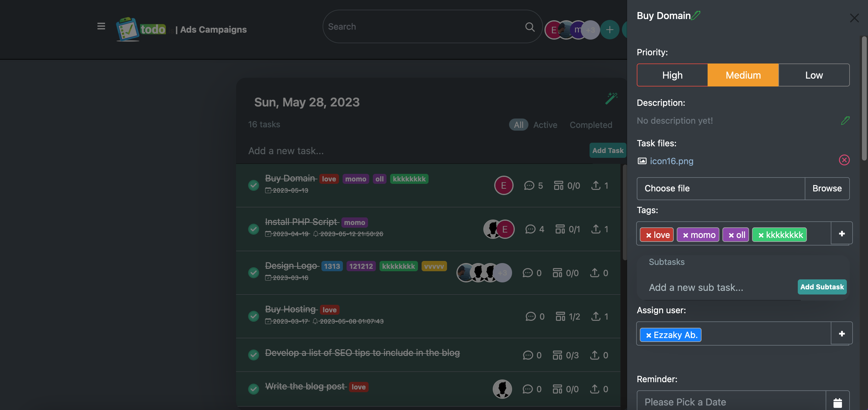The image size is (868, 410).
Task: Uncheck the completed Buy Domain task
Action: click(x=253, y=185)
